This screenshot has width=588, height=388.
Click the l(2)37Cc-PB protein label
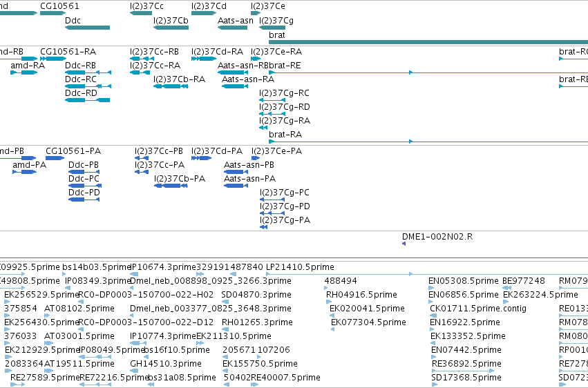click(159, 151)
